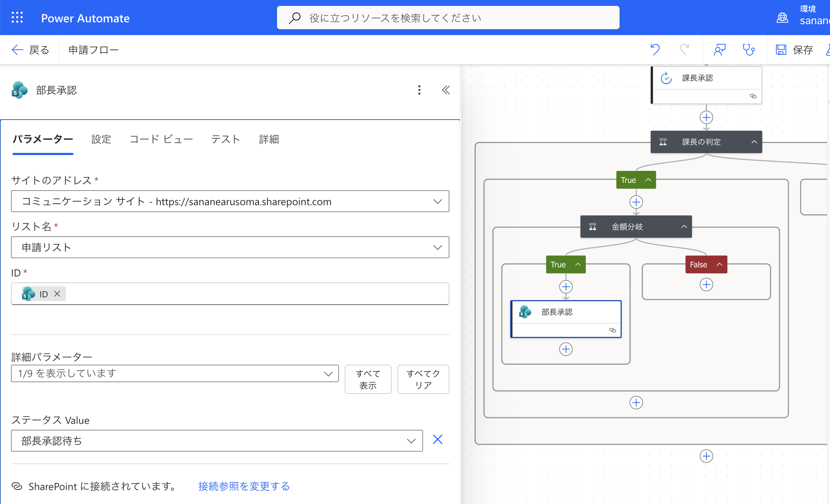
Task: Add action inside the False branch
Action: pos(706,285)
